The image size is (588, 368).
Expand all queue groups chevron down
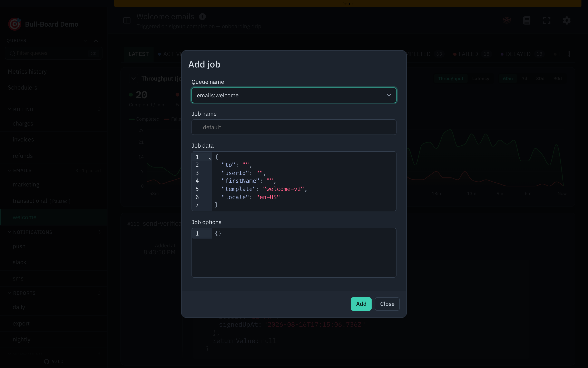[x=85, y=41]
